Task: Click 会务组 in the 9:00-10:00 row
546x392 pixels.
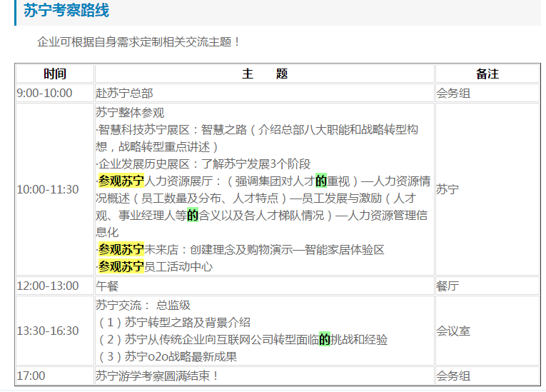Action: coord(453,93)
